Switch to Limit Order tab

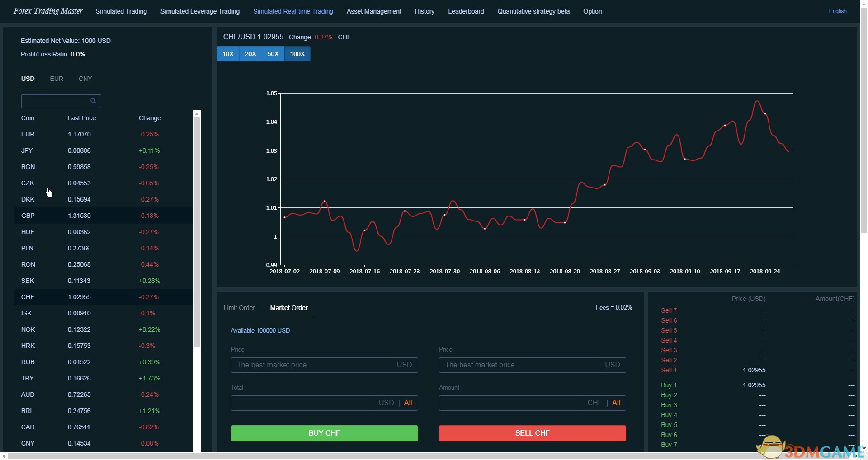click(239, 308)
